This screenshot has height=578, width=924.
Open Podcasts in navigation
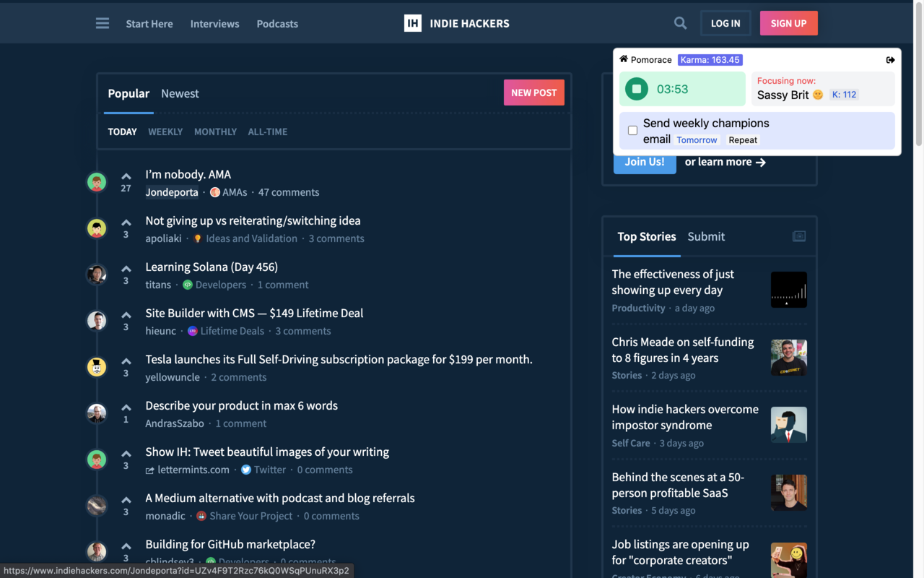tap(277, 24)
